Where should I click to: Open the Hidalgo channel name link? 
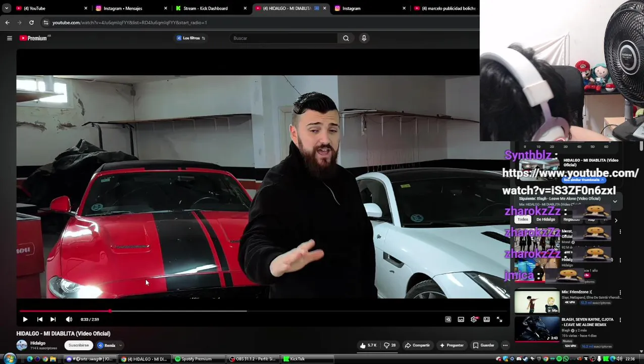coord(38,343)
